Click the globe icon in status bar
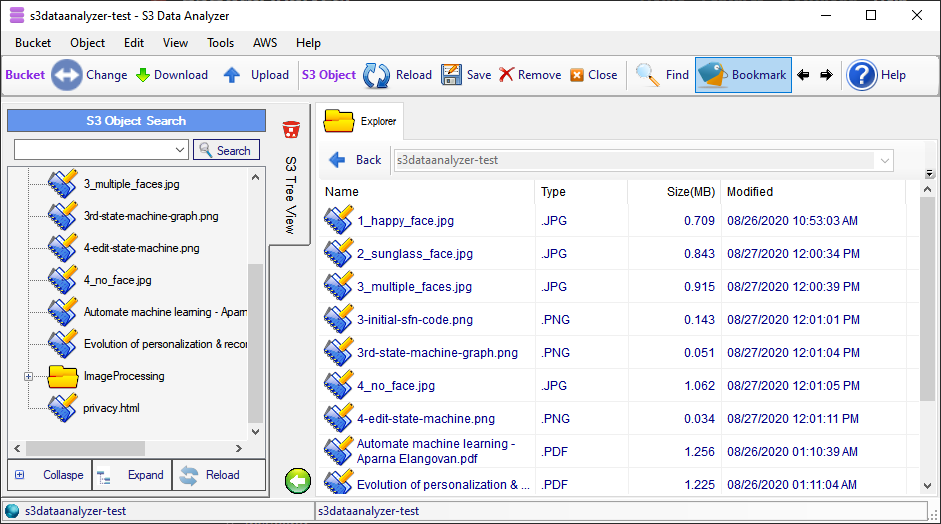Screen dimensions: 941x524 (x=12, y=511)
